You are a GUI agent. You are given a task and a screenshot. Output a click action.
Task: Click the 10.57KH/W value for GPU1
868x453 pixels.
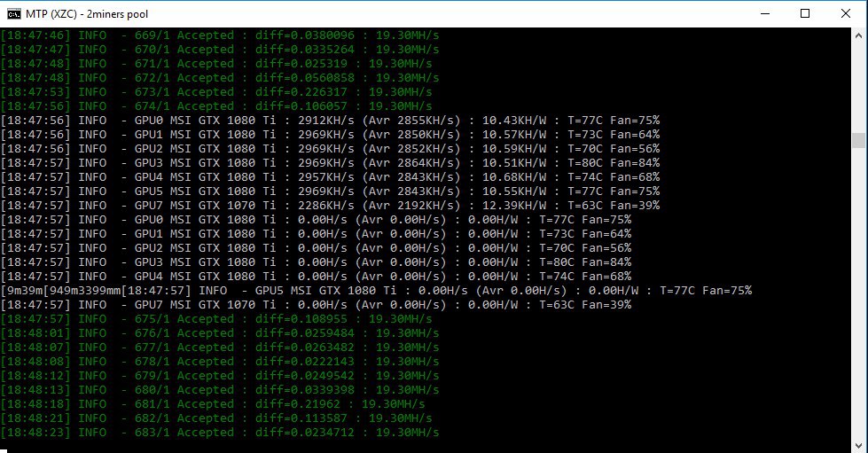point(513,135)
